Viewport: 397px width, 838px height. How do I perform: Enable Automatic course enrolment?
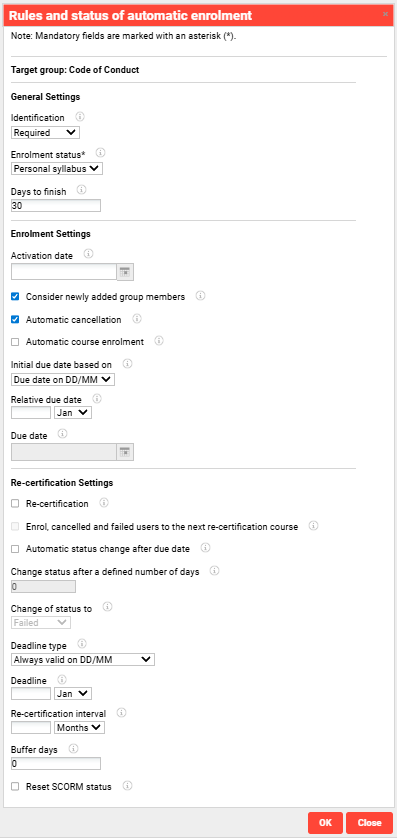point(15,342)
